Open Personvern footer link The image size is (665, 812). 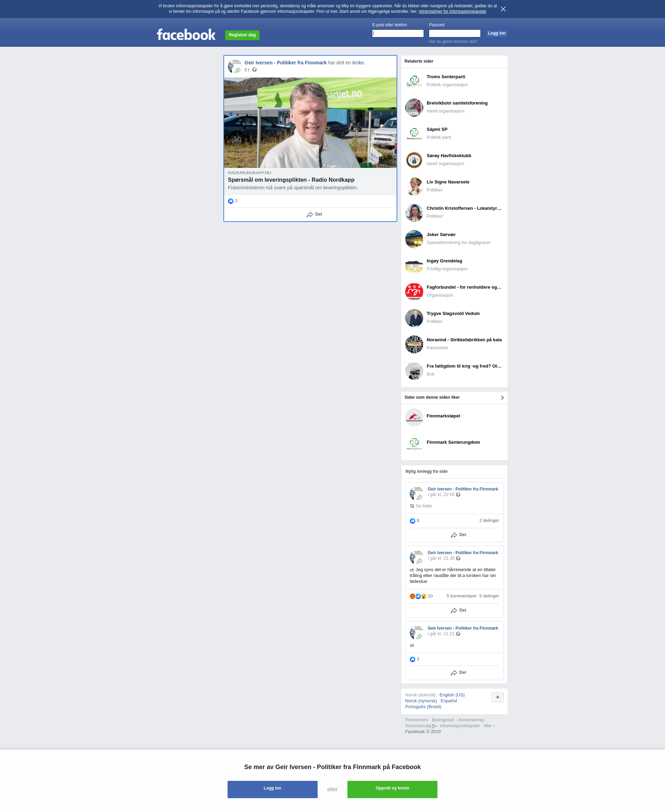click(x=416, y=720)
